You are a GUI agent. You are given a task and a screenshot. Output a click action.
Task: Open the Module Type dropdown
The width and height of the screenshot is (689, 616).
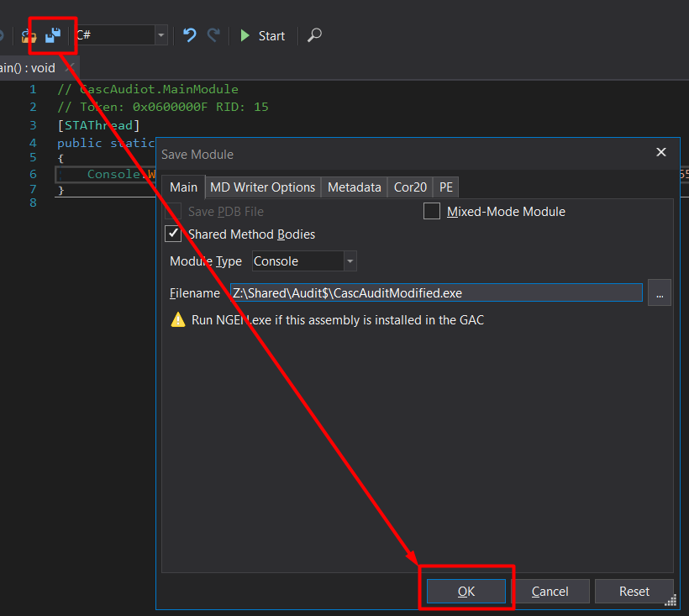(x=350, y=261)
